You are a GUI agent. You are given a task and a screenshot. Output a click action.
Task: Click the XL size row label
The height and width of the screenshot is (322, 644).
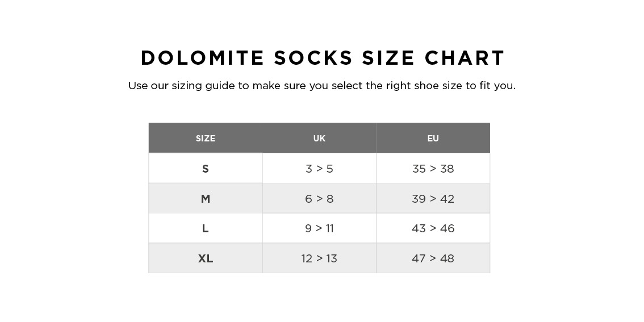coord(206,258)
